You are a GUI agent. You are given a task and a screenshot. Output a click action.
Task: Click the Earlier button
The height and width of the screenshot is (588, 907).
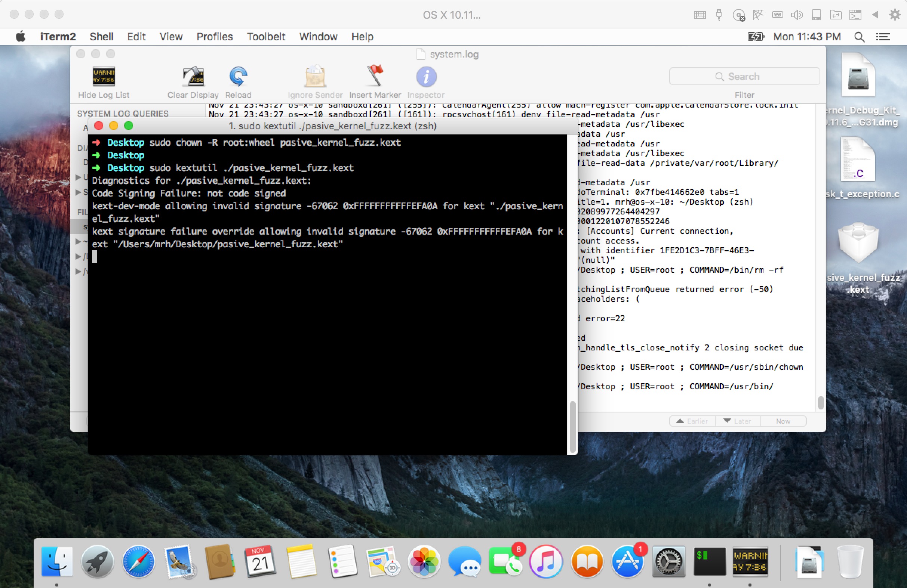(x=692, y=421)
